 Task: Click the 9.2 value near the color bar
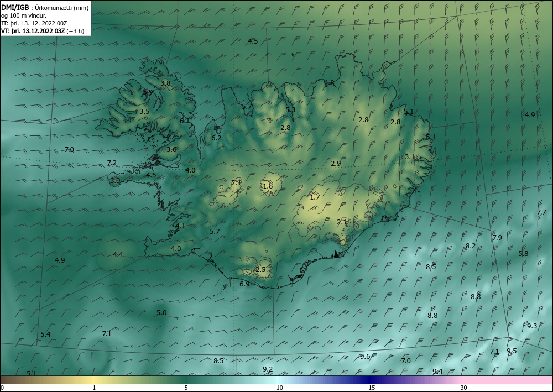(268, 369)
